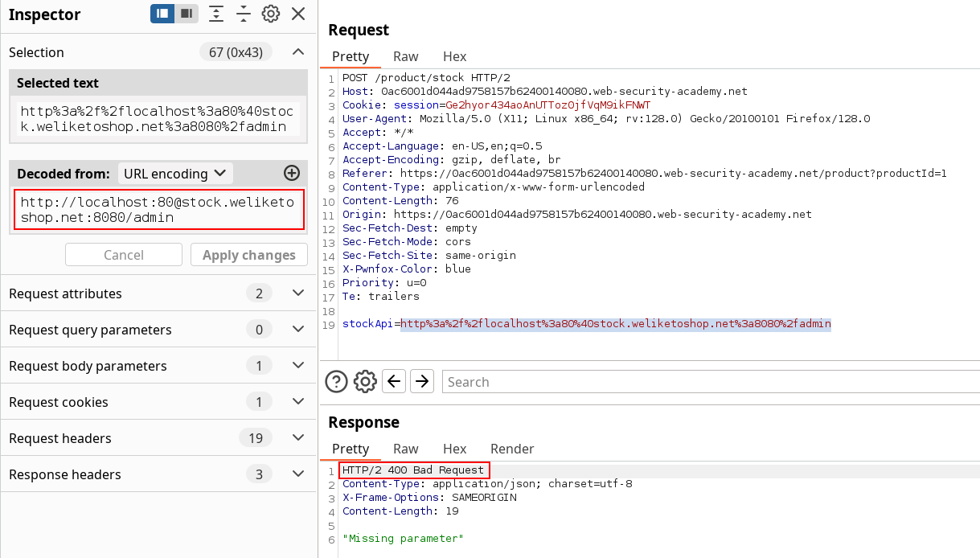The height and width of the screenshot is (558, 980).
Task: Expand all Inspector sections icon
Action: point(216,14)
